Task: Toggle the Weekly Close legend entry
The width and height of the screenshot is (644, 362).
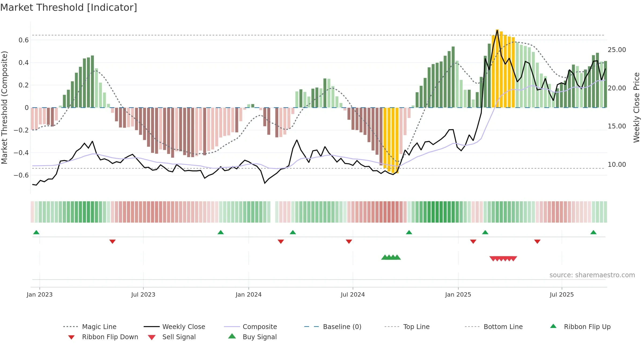Action: [x=174, y=327]
